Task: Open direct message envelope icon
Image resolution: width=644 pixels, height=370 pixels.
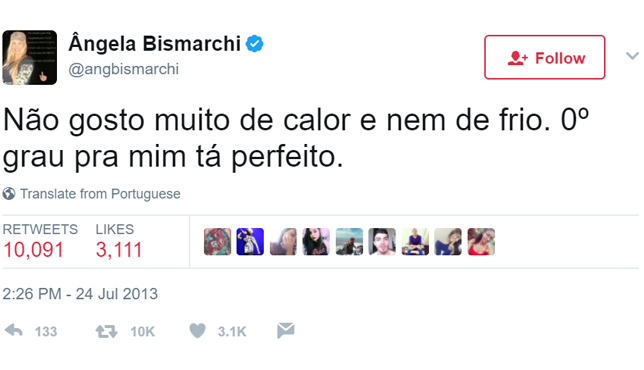Action: [x=285, y=330]
